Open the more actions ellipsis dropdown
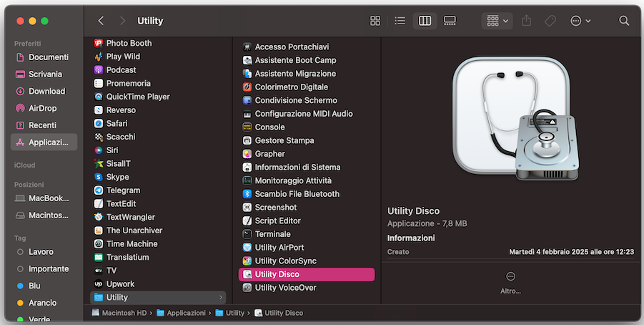This screenshot has width=644, height=325. 580,21
